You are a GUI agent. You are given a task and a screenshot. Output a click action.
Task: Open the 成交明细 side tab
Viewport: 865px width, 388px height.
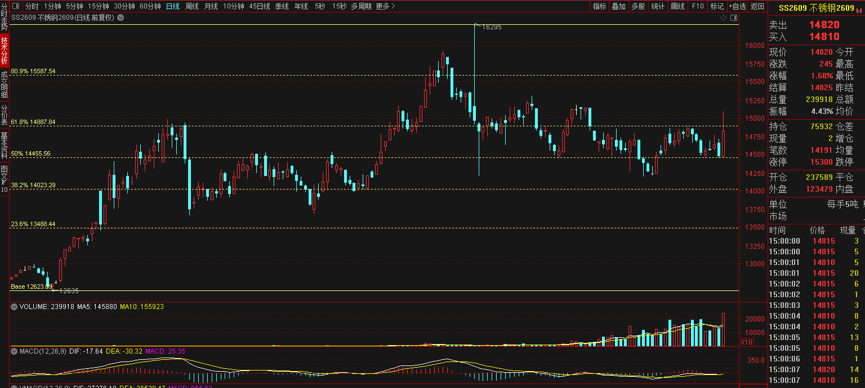pos(4,84)
